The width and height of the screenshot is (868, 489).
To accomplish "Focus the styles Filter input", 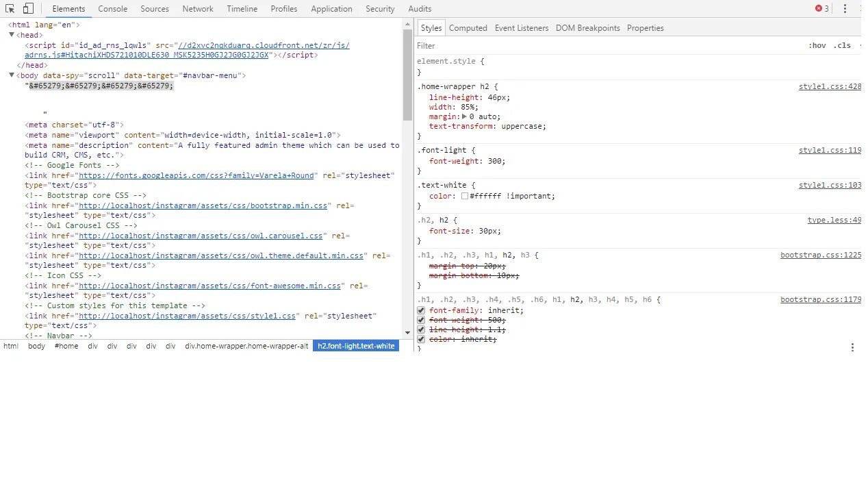I will pyautogui.click(x=609, y=46).
